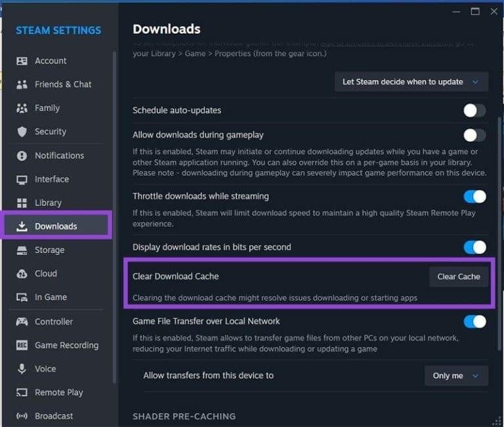Click the Security shield icon
Image resolution: width=504 pixels, height=427 pixels.
22,132
